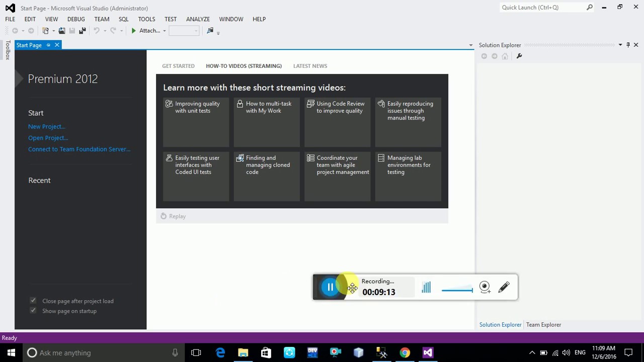
Task: Click the recorder audio level bars icon
Action: (x=427, y=287)
